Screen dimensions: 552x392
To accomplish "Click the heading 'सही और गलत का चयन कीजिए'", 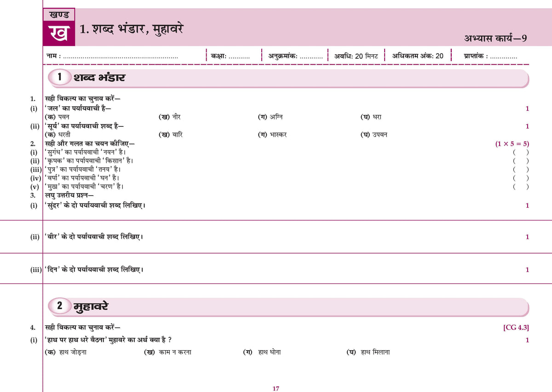I will click(89, 143).
